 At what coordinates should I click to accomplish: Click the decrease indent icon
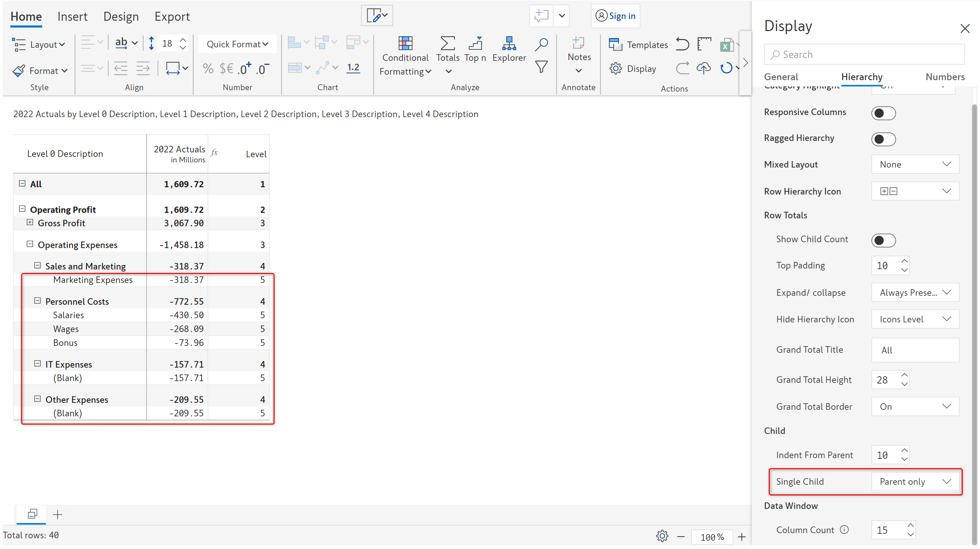121,68
